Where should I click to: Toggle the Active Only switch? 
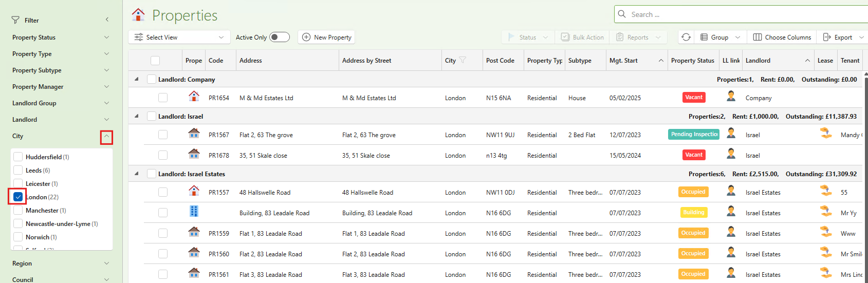point(279,37)
